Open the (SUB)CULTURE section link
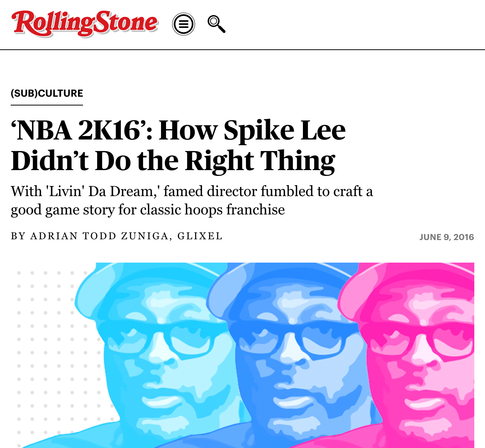 (x=47, y=93)
